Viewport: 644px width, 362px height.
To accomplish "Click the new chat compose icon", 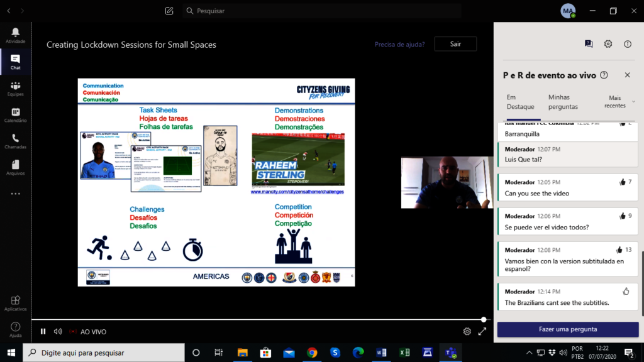I will tap(169, 11).
